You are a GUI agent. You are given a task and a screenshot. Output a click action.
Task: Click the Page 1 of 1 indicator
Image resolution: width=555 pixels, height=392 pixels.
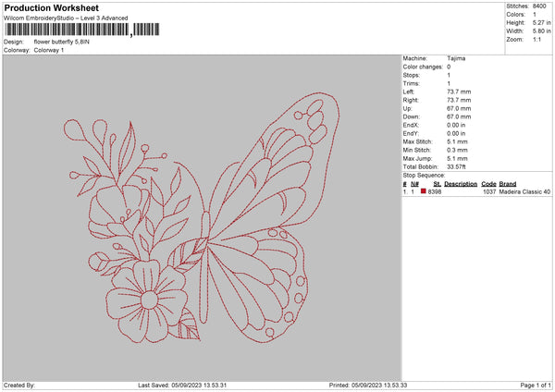tap(536, 386)
